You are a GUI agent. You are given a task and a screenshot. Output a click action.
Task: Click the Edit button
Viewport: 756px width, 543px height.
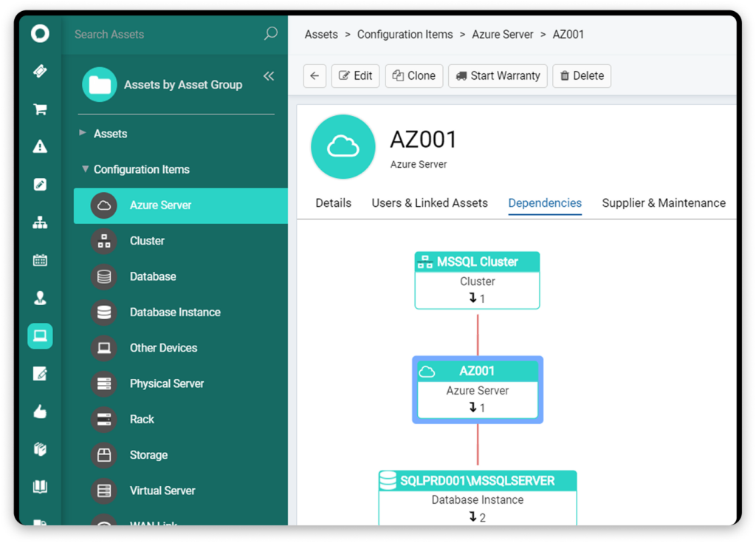(355, 75)
